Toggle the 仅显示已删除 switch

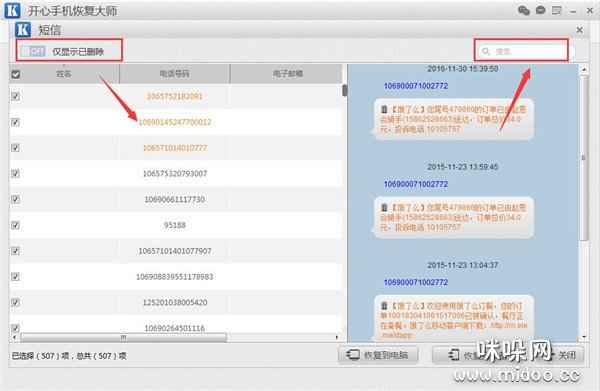pyautogui.click(x=37, y=51)
